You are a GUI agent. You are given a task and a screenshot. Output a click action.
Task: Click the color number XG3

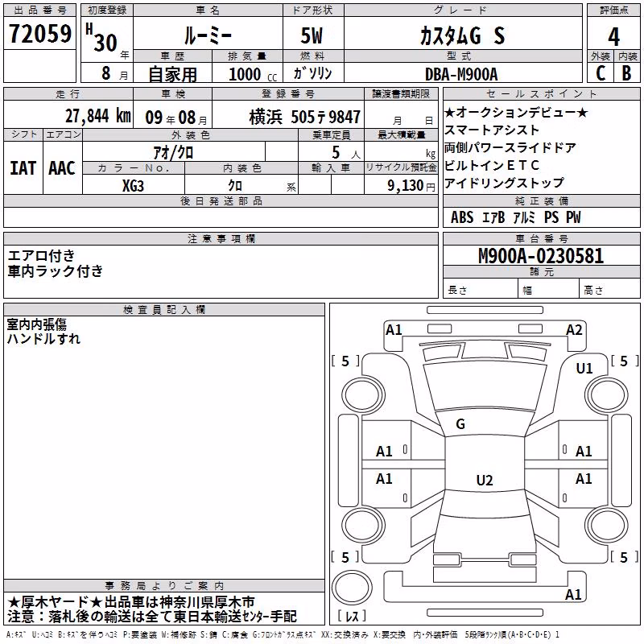pos(133,186)
